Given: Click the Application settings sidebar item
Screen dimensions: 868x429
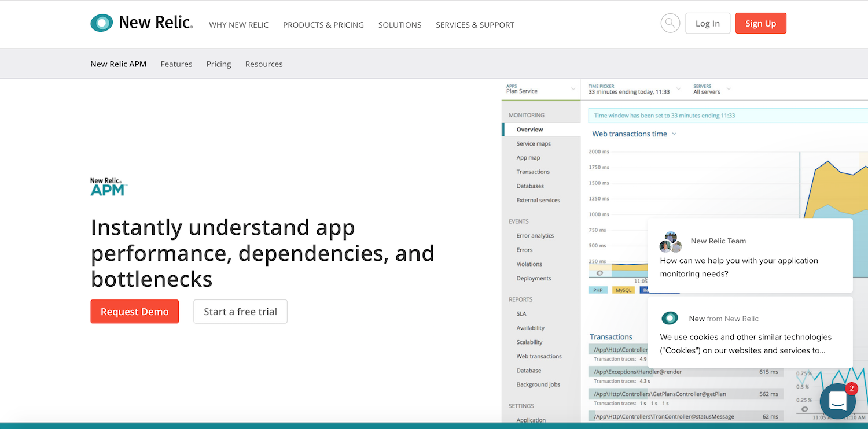Looking at the screenshot, I should [x=531, y=420].
